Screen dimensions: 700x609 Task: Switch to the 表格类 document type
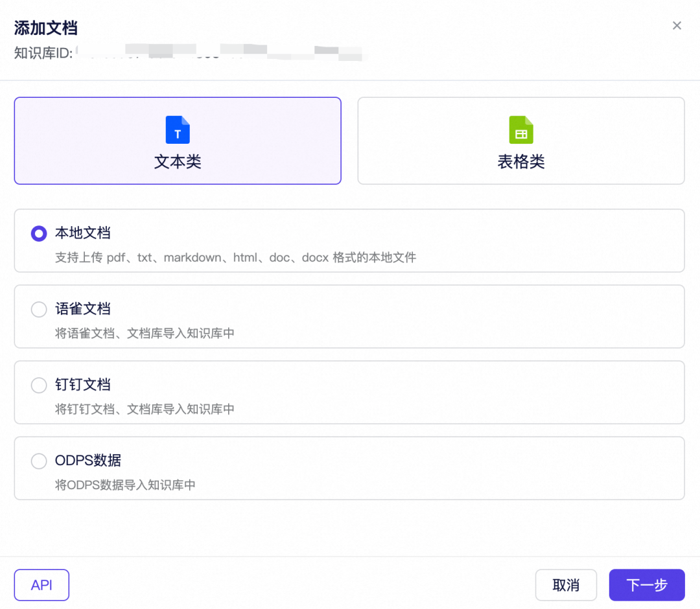tap(520, 141)
